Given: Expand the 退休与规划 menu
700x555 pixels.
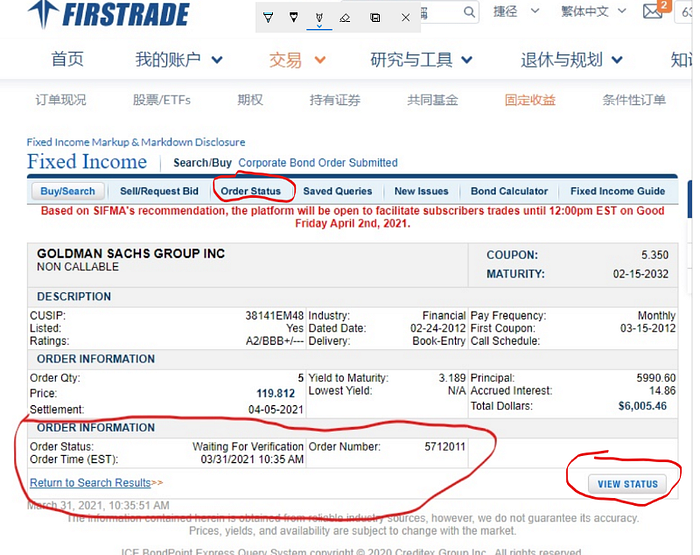Looking at the screenshot, I should pyautogui.click(x=571, y=59).
